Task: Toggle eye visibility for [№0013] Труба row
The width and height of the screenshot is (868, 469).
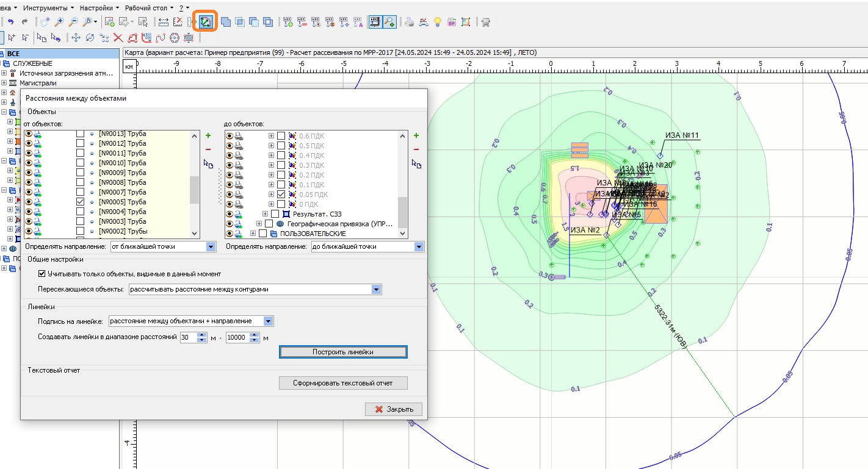Action: 27,134
